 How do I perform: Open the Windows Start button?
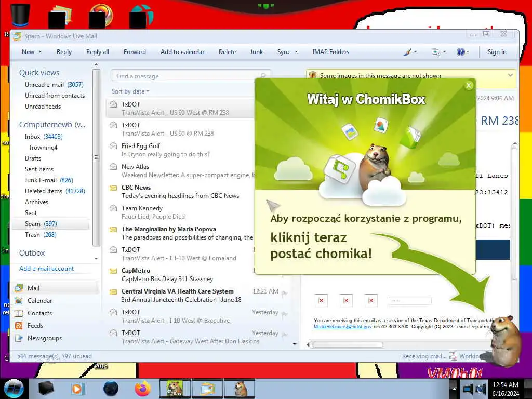tap(14, 389)
